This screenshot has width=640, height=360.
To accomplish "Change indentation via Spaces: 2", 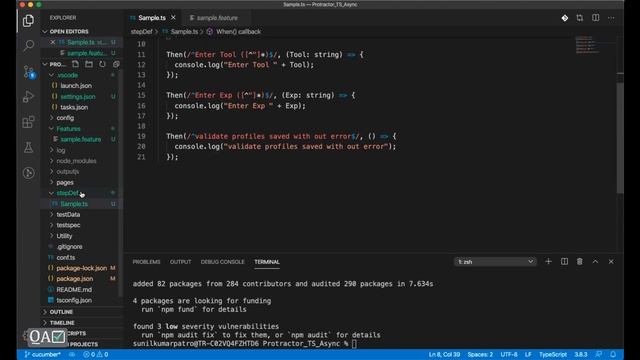I will point(480,354).
